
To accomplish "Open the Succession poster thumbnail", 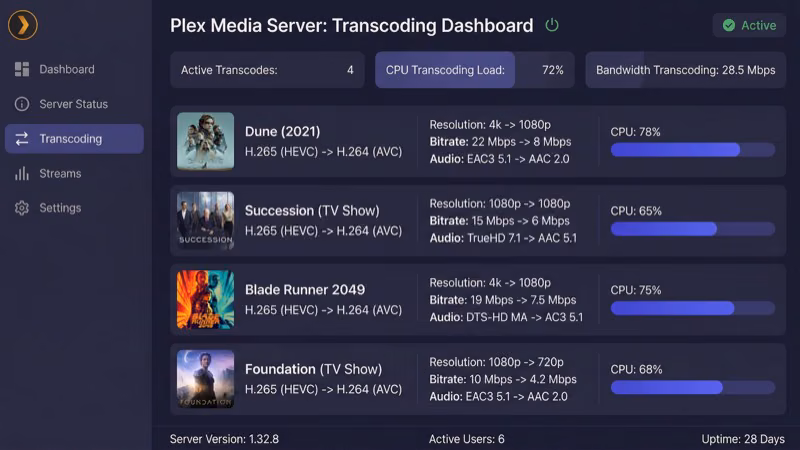I will (x=206, y=220).
